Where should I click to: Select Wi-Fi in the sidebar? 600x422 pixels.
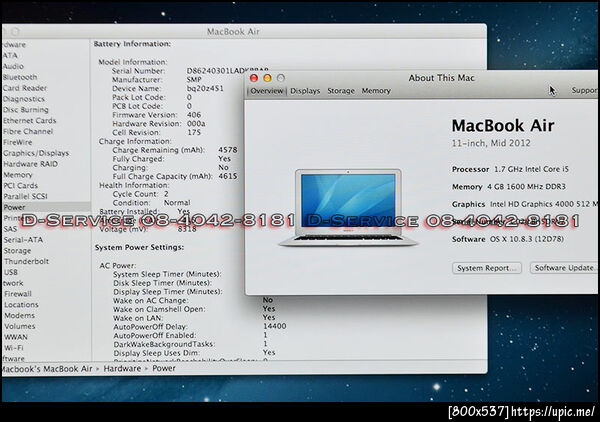coord(14,348)
